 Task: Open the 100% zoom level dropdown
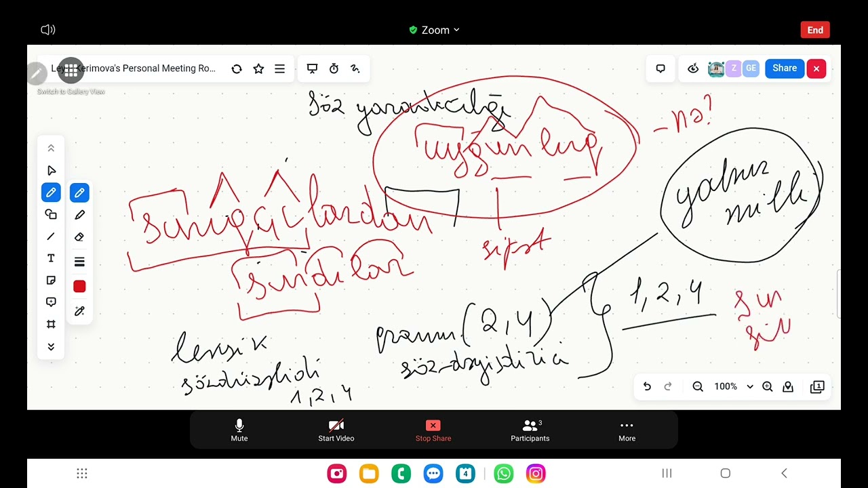(x=733, y=386)
